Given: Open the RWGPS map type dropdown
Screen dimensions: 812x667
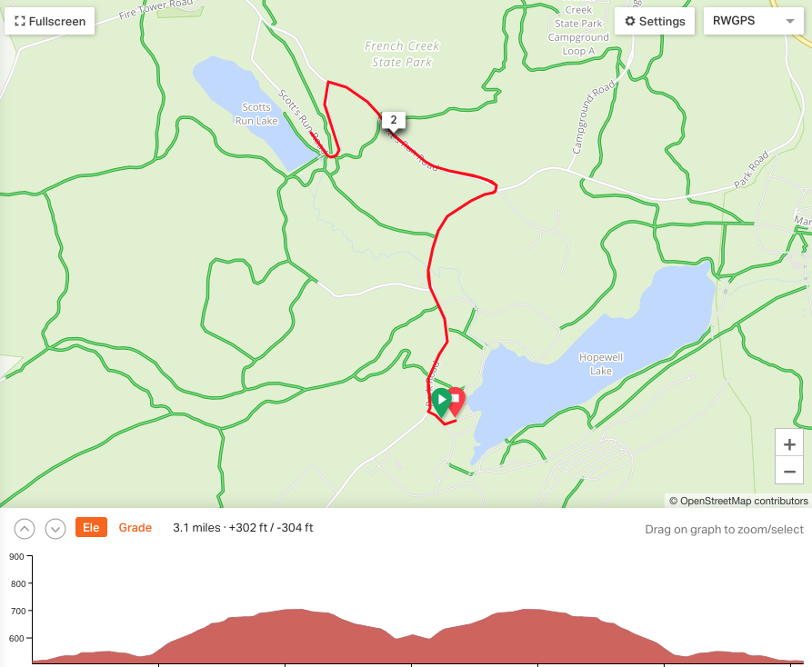Looking at the screenshot, I should [754, 21].
